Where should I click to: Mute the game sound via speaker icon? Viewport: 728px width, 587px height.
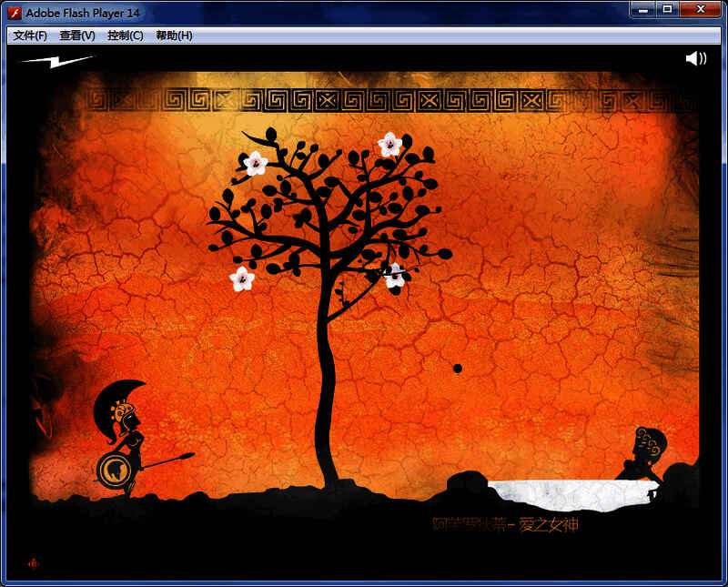(695, 59)
